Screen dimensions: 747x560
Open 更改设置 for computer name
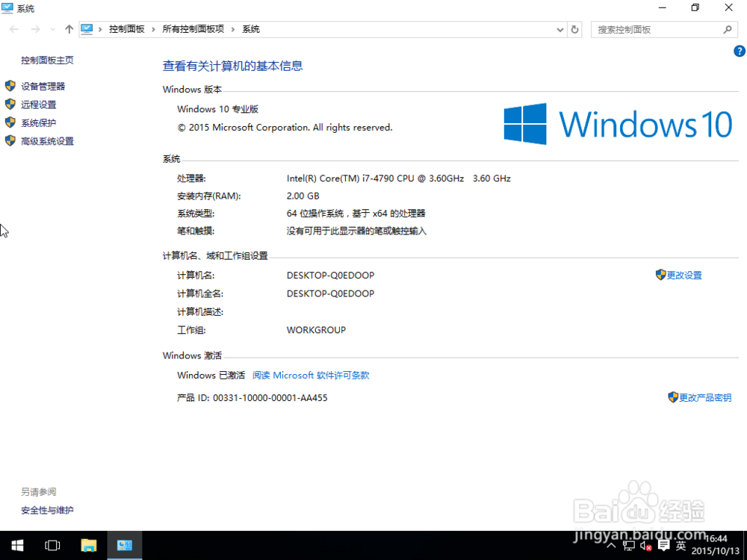point(684,275)
